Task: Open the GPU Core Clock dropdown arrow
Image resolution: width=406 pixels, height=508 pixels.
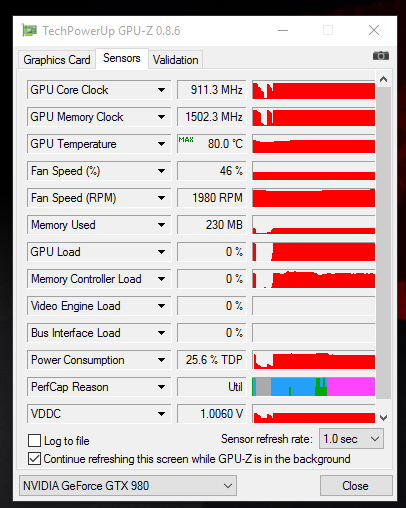Action: tap(161, 90)
